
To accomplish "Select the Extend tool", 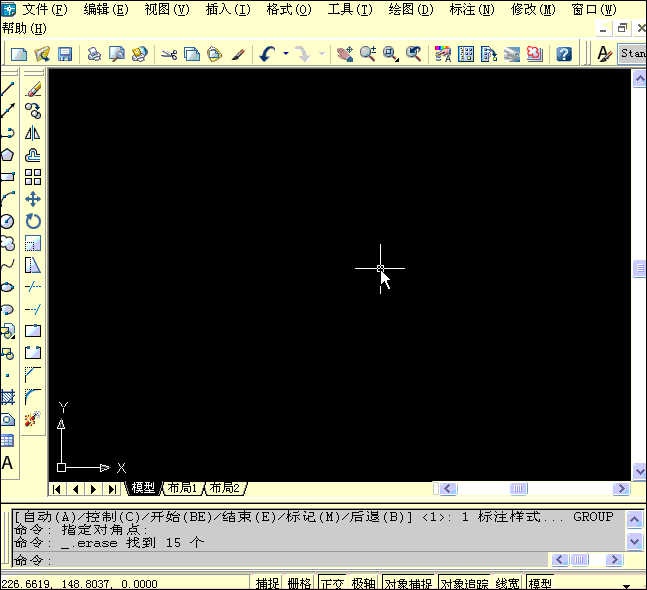I will pos(33,309).
